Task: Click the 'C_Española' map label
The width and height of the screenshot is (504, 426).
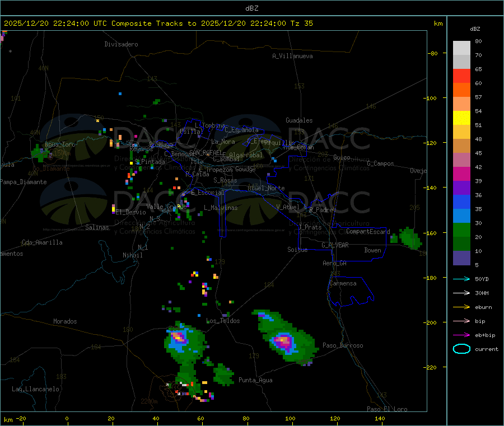Action: [241, 130]
